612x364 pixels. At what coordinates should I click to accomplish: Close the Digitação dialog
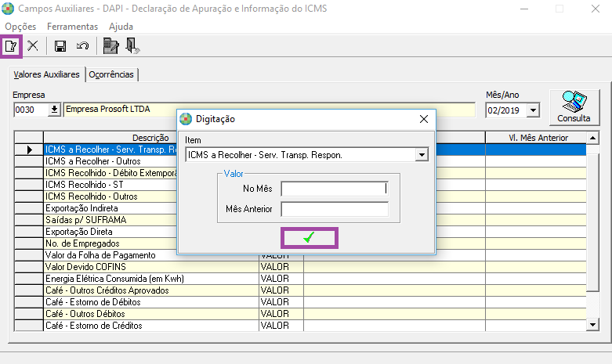[x=423, y=119]
